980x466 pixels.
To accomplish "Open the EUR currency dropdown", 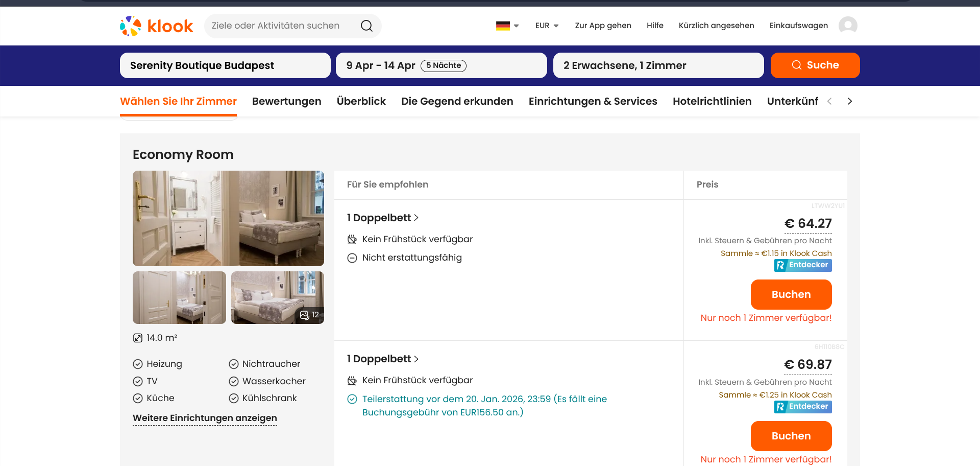I will (547, 26).
